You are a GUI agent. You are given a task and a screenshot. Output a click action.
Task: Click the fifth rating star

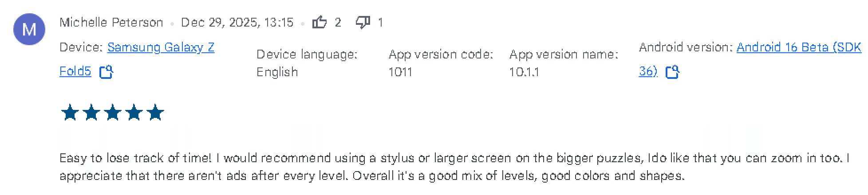155,113
